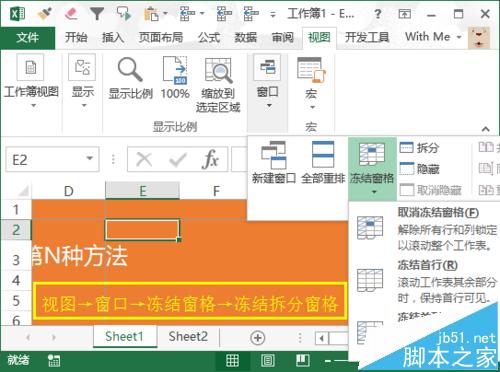Click the zoom out minus button
The image size is (500, 372).
coord(328,361)
